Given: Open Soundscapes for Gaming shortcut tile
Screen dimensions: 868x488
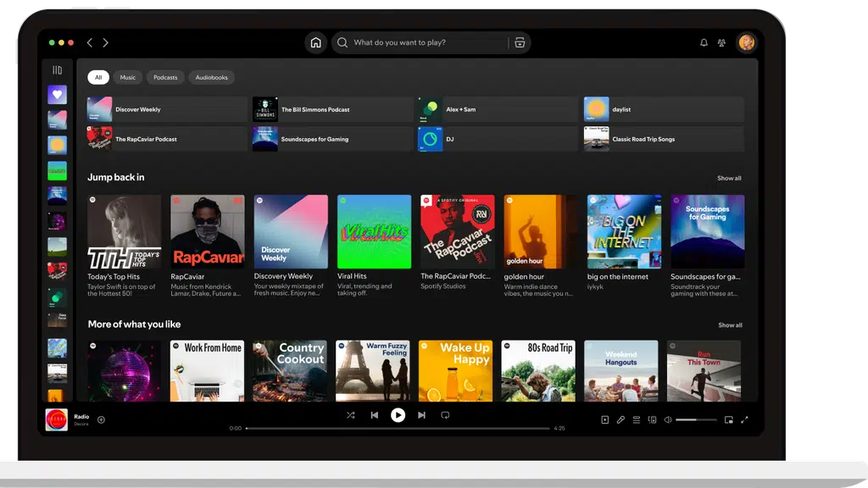Looking at the screenshot, I should (332, 139).
